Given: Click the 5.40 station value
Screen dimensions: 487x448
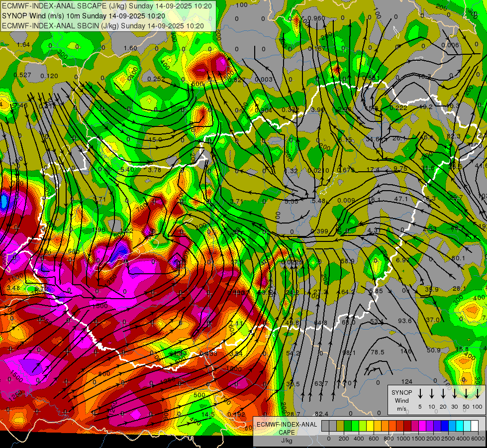Looking at the screenshot, I should tap(127, 169).
